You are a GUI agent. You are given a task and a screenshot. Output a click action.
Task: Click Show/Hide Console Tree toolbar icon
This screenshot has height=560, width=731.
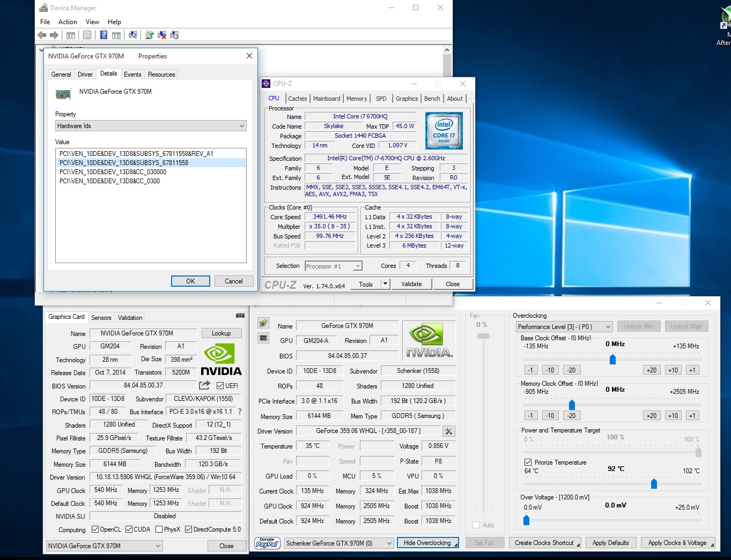point(70,35)
